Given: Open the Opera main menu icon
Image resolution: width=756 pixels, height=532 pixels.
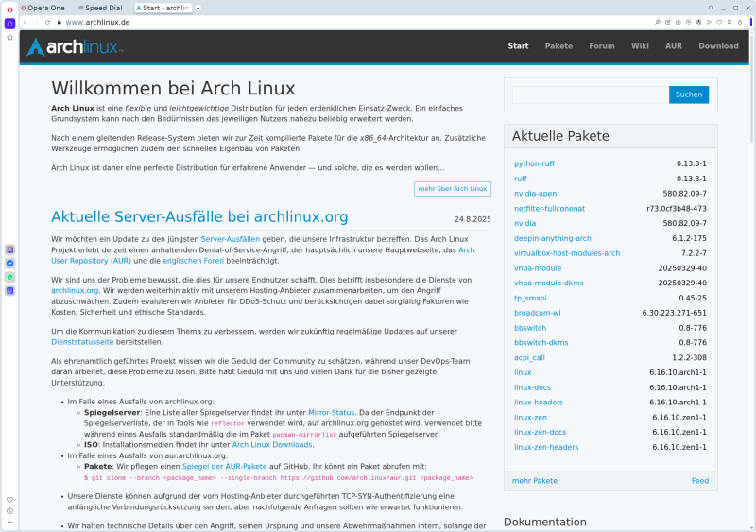Looking at the screenshot, I should (x=10, y=8).
